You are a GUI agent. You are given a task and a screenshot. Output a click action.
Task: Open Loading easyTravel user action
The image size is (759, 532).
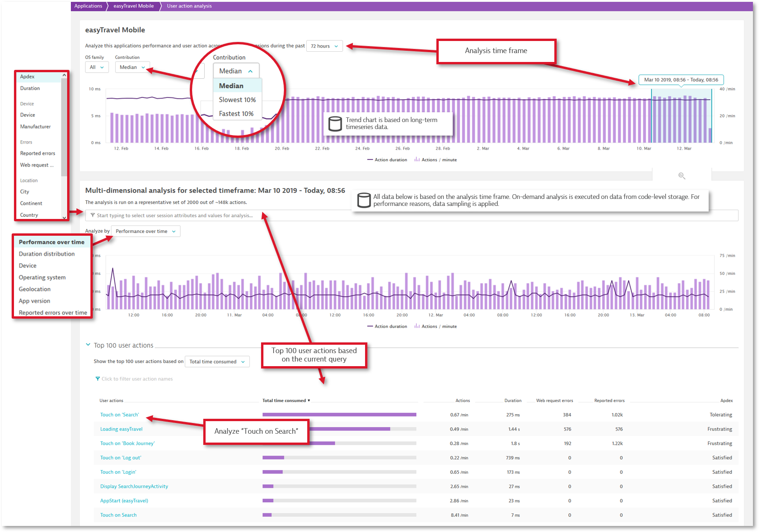point(121,429)
